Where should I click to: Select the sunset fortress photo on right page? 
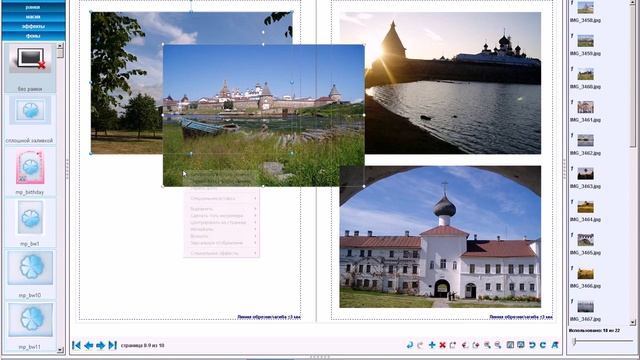coord(453,83)
